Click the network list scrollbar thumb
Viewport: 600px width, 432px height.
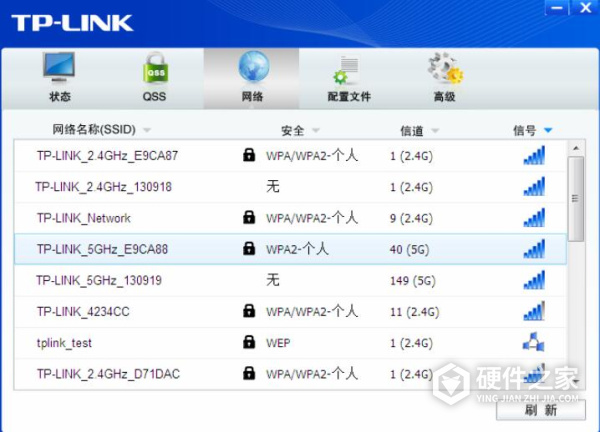coord(575,199)
